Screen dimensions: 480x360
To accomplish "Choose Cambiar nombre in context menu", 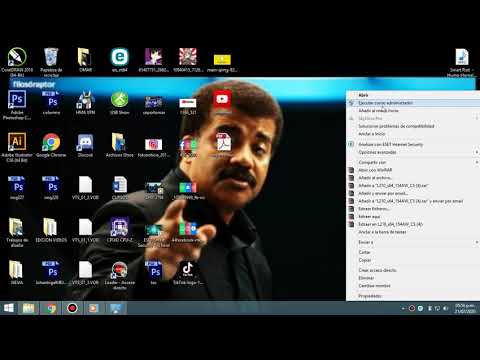I will coord(413,286).
